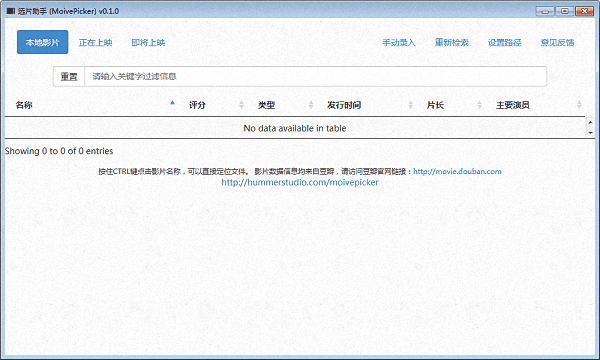Sort table by 名称 column
Screen dimensions: 600x360
95,105
